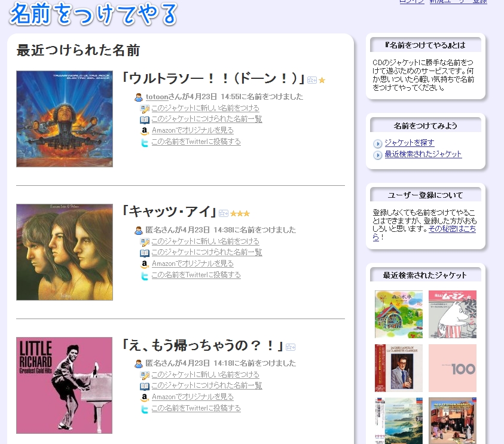Click the Twitter icon under the キャッツ・アイ entry
Image resolution: width=504 pixels, height=444 pixels.
(145, 275)
